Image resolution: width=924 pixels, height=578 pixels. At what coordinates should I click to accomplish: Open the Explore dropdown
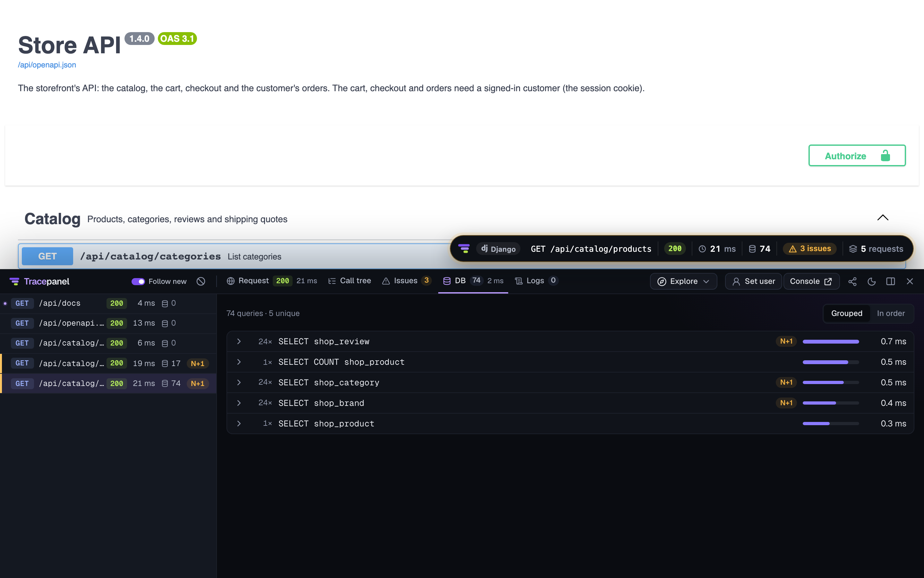coord(683,281)
